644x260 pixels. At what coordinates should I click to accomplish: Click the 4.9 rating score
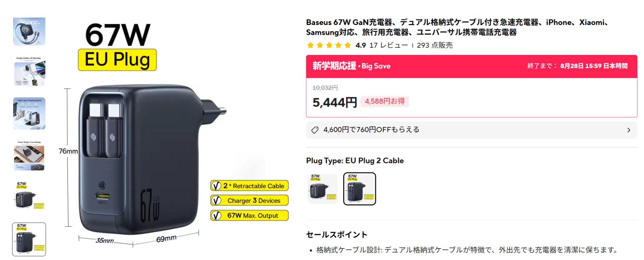click(361, 45)
